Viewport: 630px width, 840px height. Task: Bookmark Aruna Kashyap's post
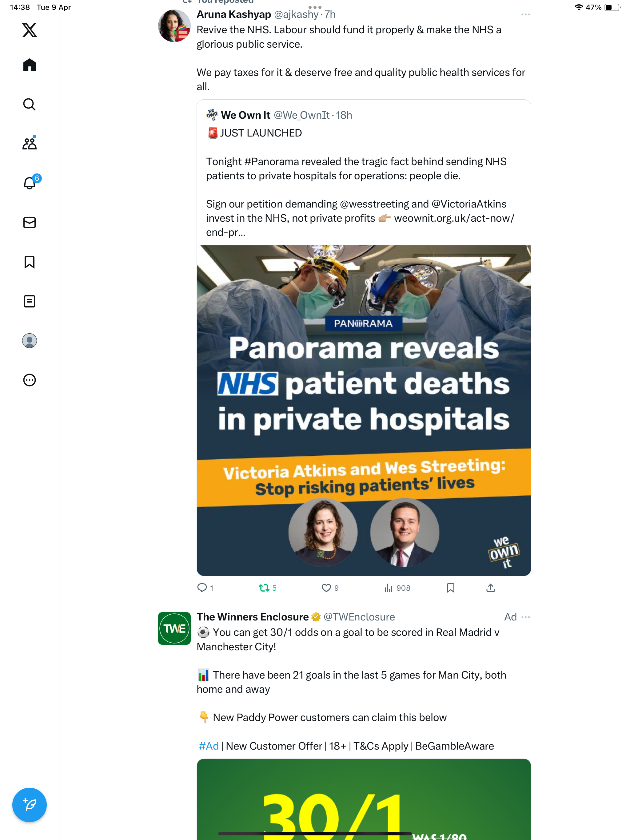click(450, 588)
